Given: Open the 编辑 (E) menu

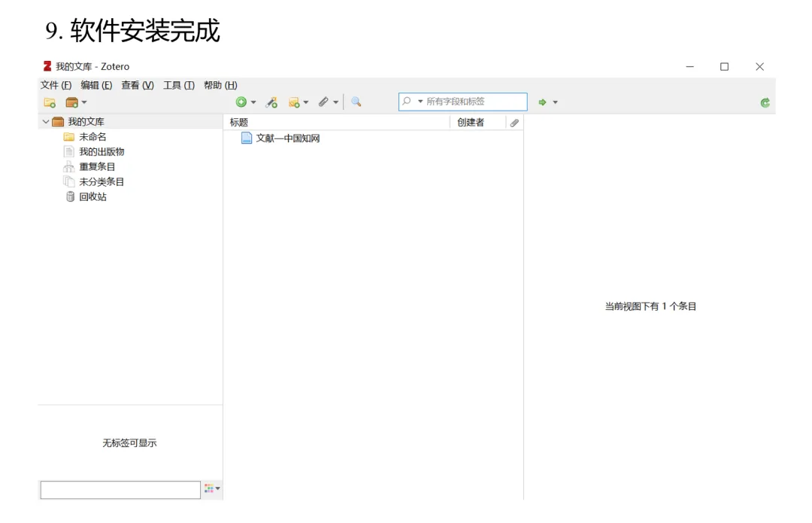Looking at the screenshot, I should point(96,85).
